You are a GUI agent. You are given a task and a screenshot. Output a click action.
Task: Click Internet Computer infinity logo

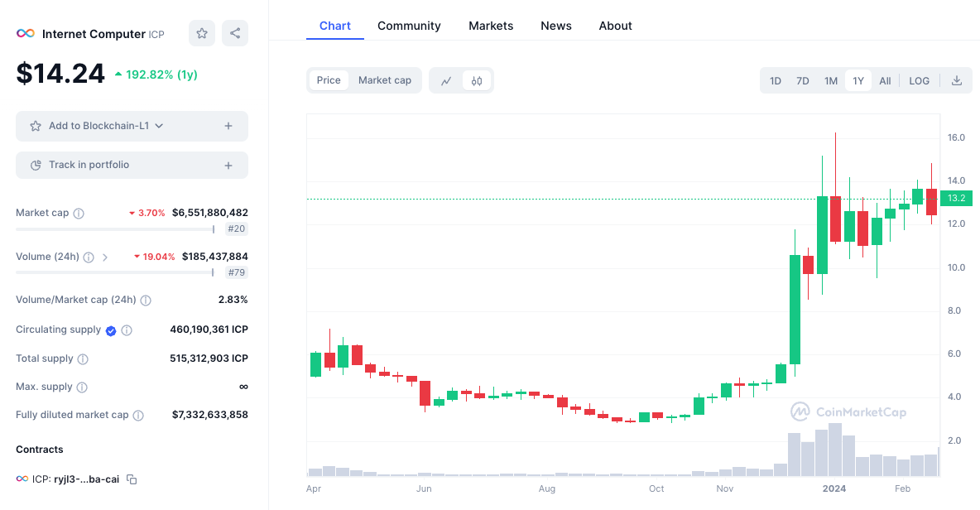[x=26, y=33]
